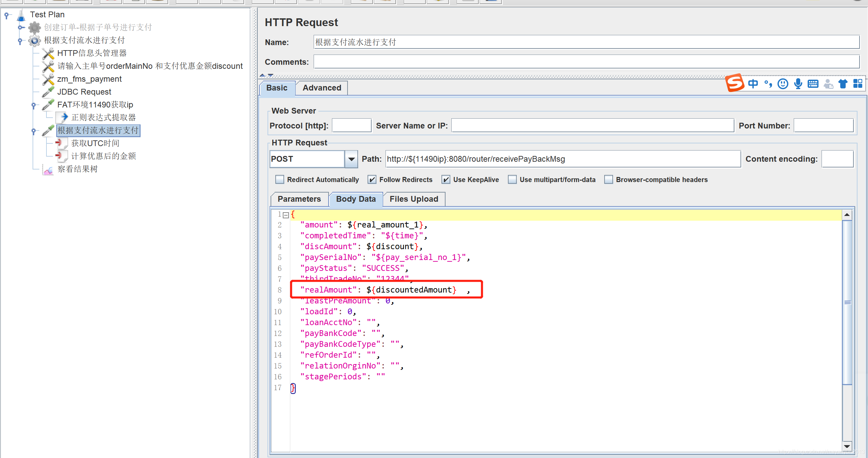The height and width of the screenshot is (458, 868).
Task: Uncheck Follow Redirects checkbox
Action: click(372, 180)
